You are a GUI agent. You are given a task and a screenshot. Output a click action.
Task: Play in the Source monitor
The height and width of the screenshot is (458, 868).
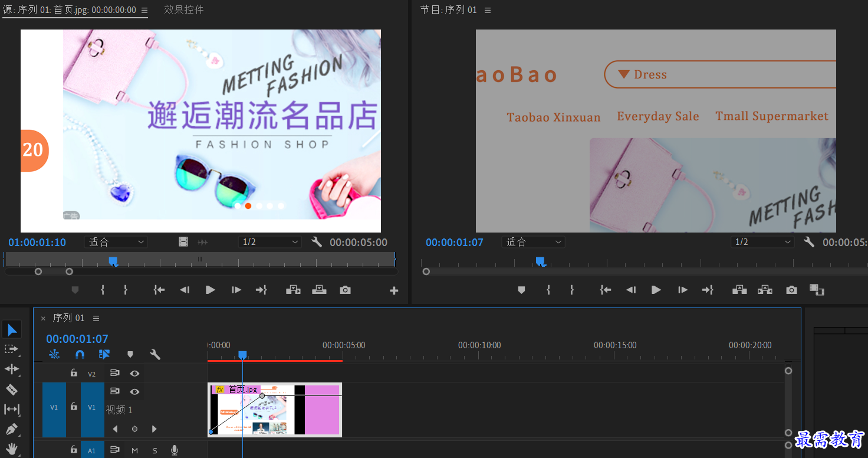(x=211, y=290)
